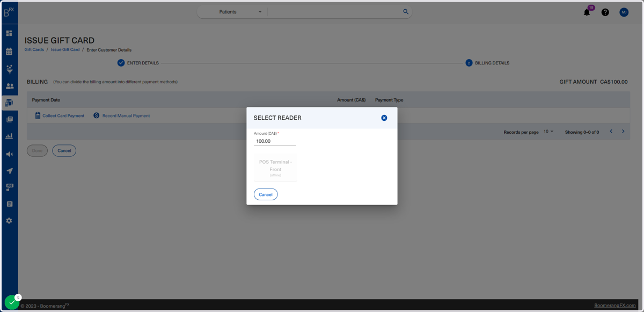Open the calendar icon in sidebar
The height and width of the screenshot is (312, 644).
pos(9,52)
